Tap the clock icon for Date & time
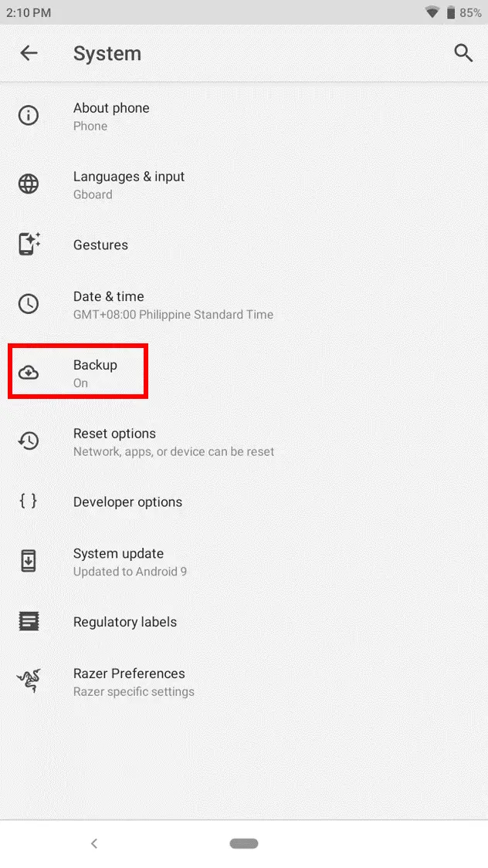 point(29,303)
